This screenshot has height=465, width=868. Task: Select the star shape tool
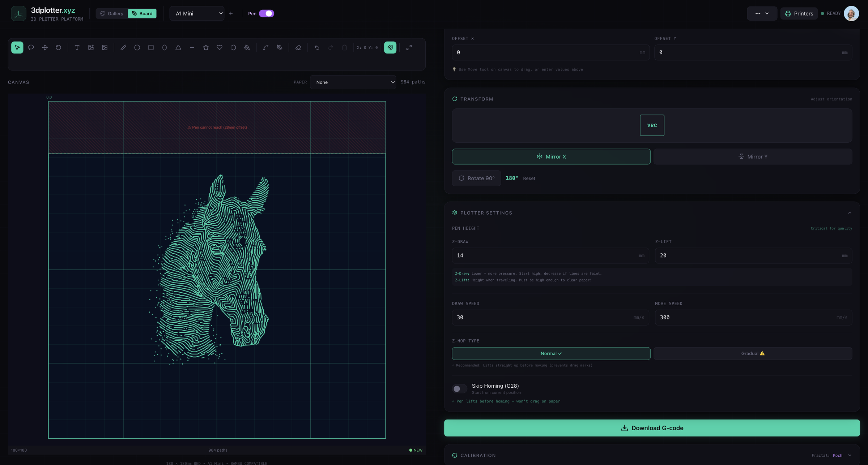(206, 48)
